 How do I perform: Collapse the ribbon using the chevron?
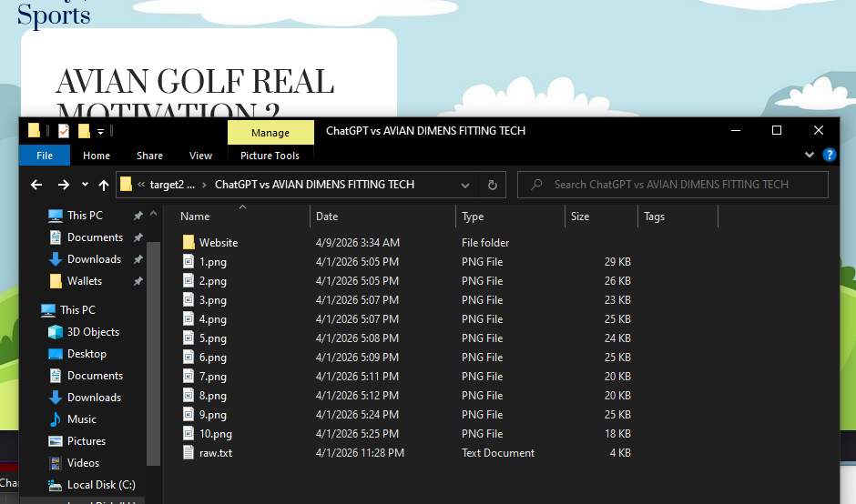[810, 156]
